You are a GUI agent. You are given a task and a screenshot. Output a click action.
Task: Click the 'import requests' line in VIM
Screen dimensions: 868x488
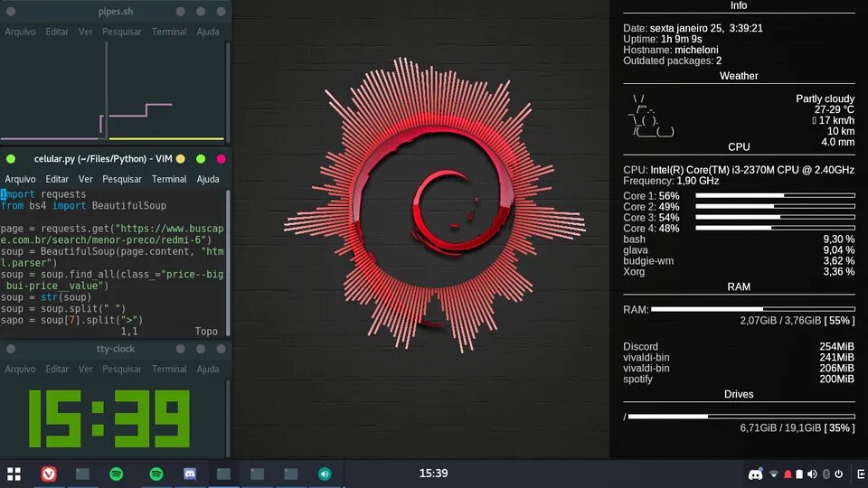coord(43,194)
